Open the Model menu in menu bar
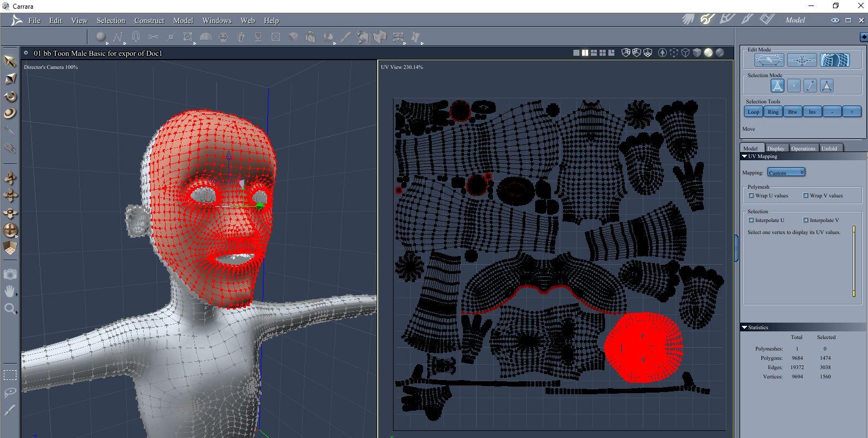 pos(183,20)
